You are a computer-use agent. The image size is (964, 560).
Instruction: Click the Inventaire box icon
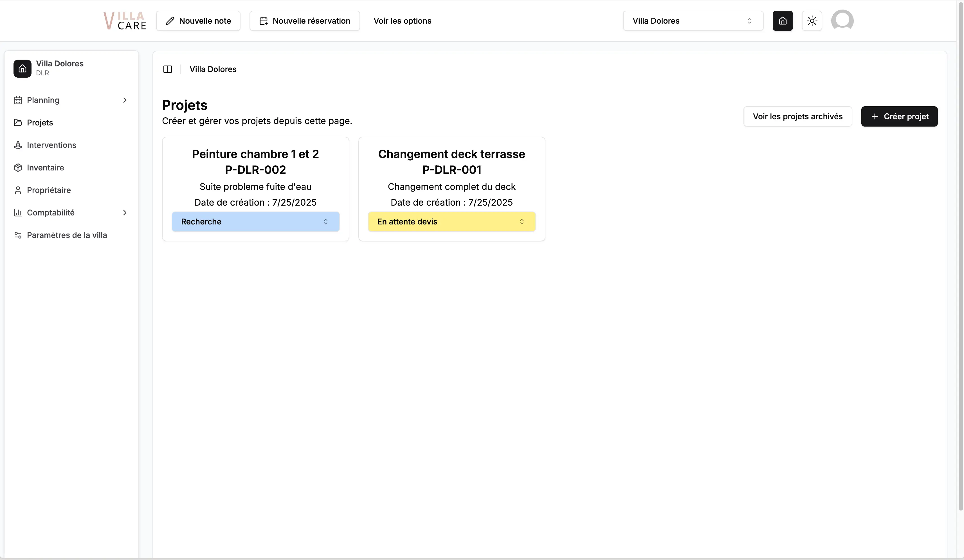[x=18, y=168]
